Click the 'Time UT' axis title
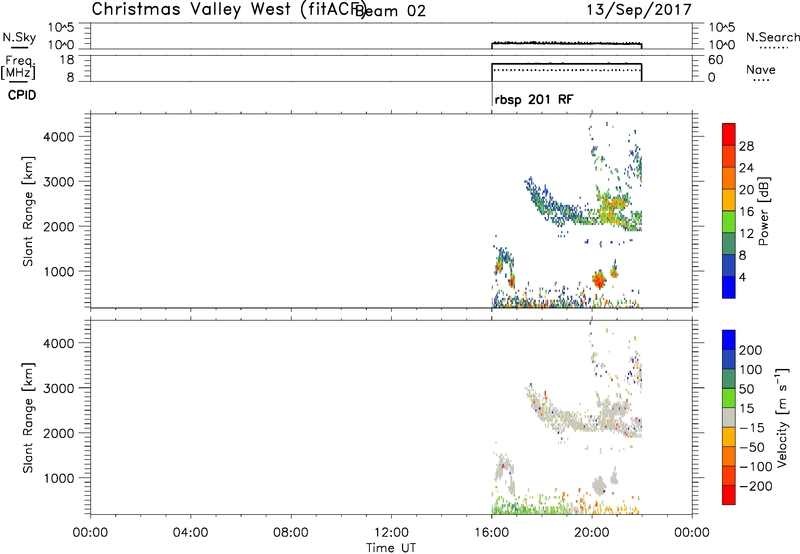This screenshot has width=800, height=554. 391,548
